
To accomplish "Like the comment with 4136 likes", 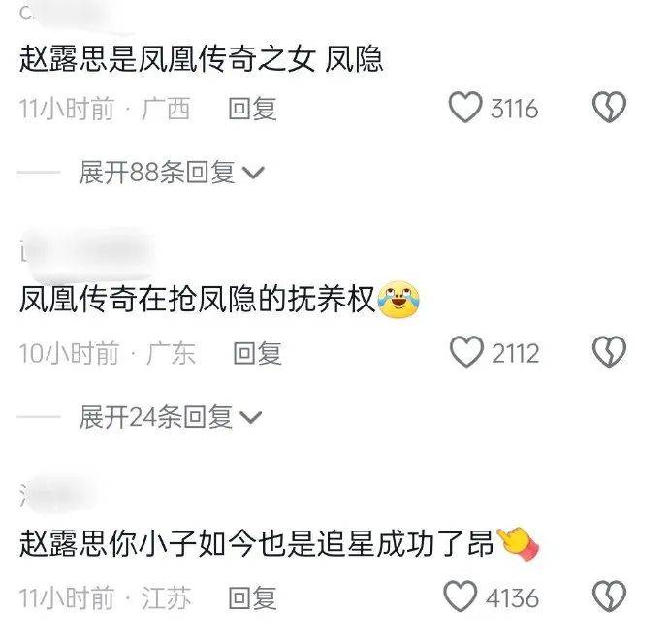I will pos(461,596).
